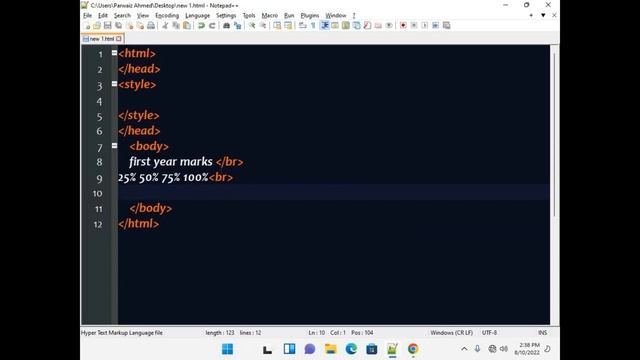
Task: Create a new file via toolbar
Action: point(86,25)
